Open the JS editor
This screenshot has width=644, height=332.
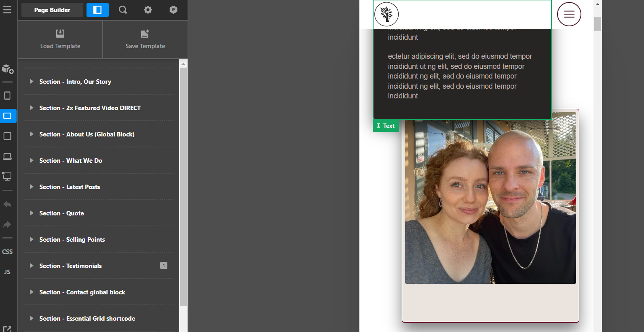pos(7,272)
